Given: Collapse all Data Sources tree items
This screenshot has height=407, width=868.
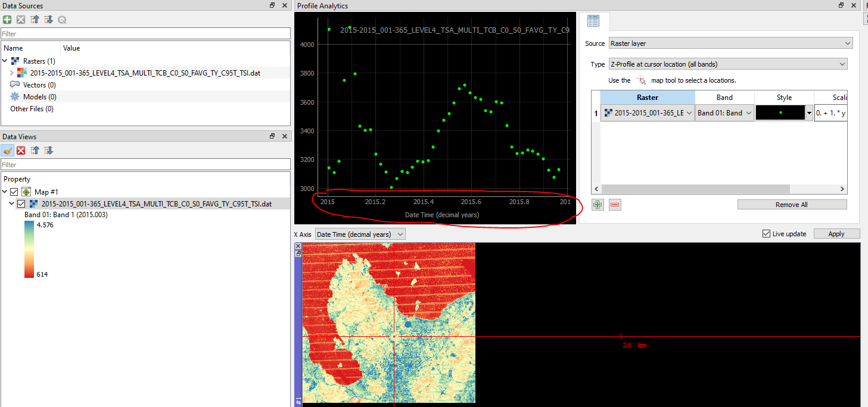Looking at the screenshot, I should tap(35, 19).
